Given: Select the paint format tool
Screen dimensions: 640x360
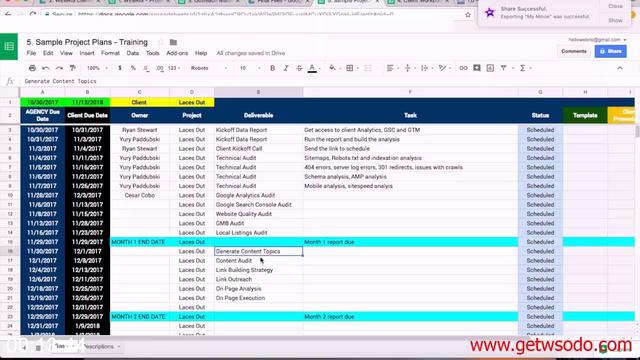Looking at the screenshot, I should (72, 68).
